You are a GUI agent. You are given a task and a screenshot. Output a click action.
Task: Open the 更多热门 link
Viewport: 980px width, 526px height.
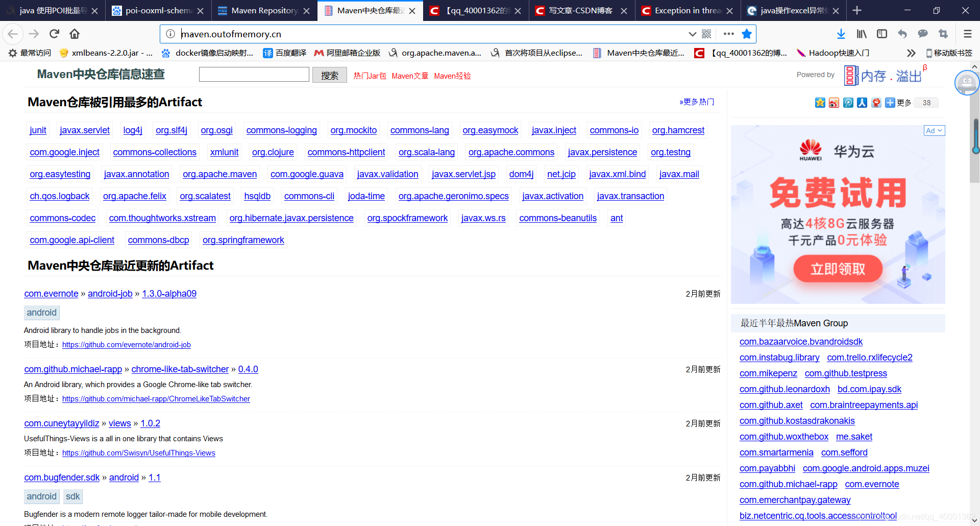697,102
